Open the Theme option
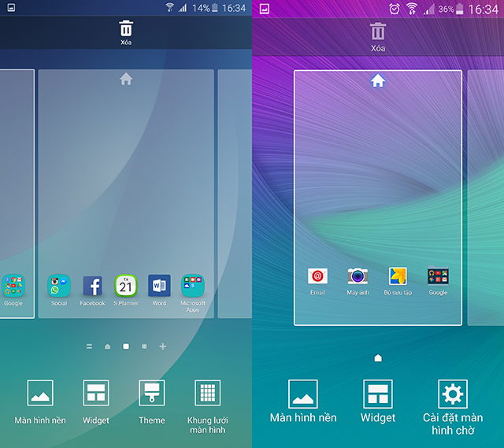The image size is (504, 448). (152, 402)
